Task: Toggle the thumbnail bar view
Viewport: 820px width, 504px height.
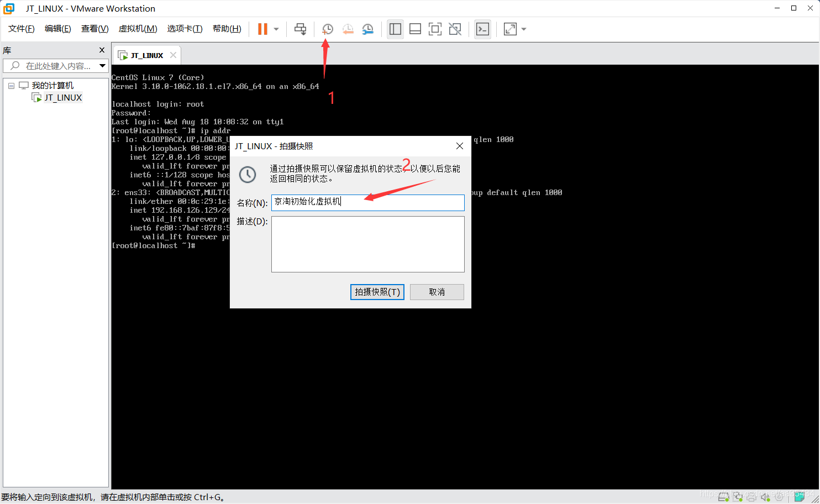Action: coord(415,29)
